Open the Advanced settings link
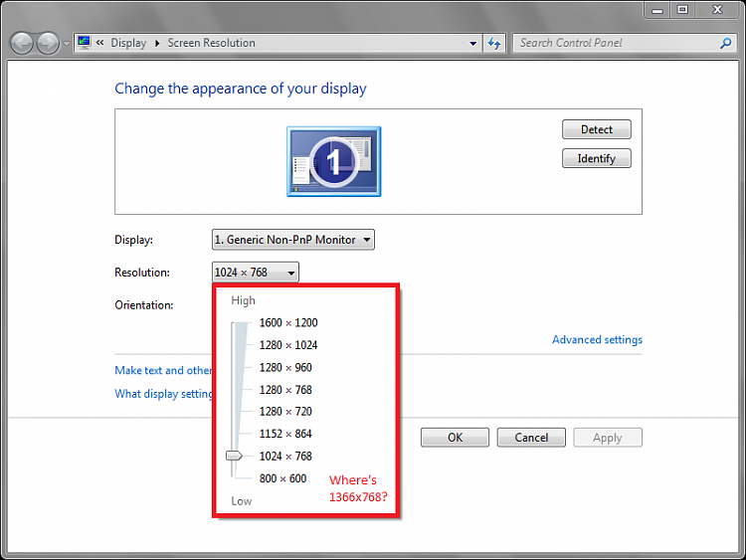Image resolution: width=746 pixels, height=560 pixels. click(597, 340)
